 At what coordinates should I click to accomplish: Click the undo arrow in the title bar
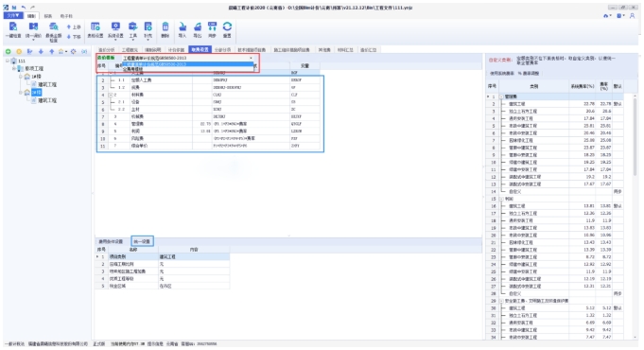pos(24,8)
